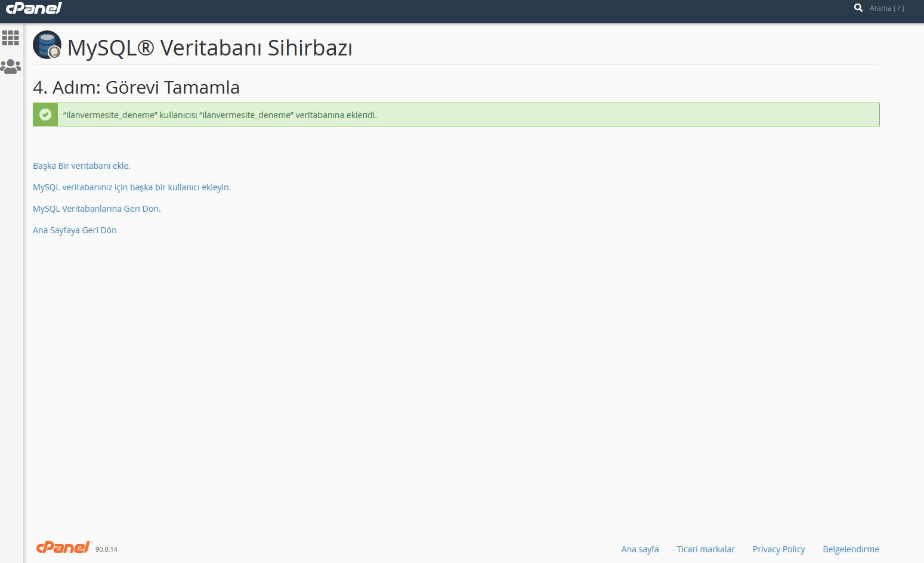Click the 'MySQL® Veritabanı Sihirbazı' page title

pyautogui.click(x=209, y=48)
